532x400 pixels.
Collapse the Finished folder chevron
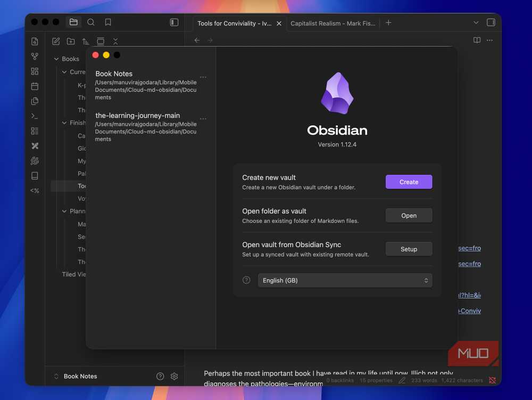[64, 123]
